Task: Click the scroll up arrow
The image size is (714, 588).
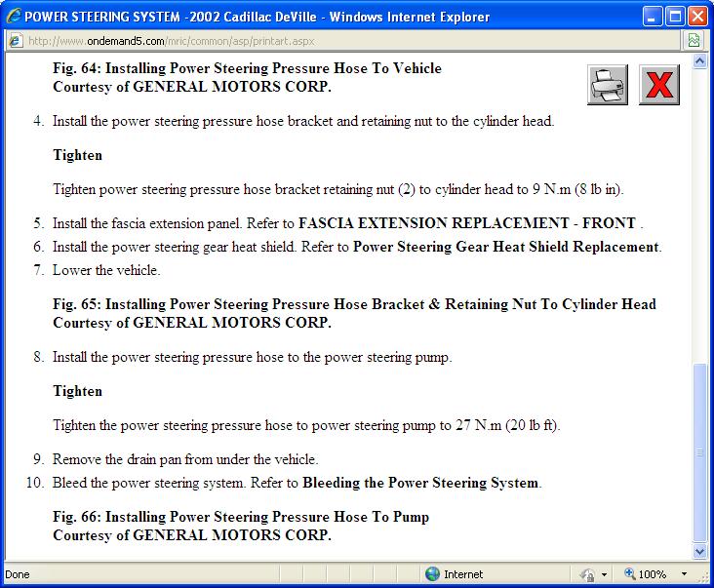Action: coord(700,61)
